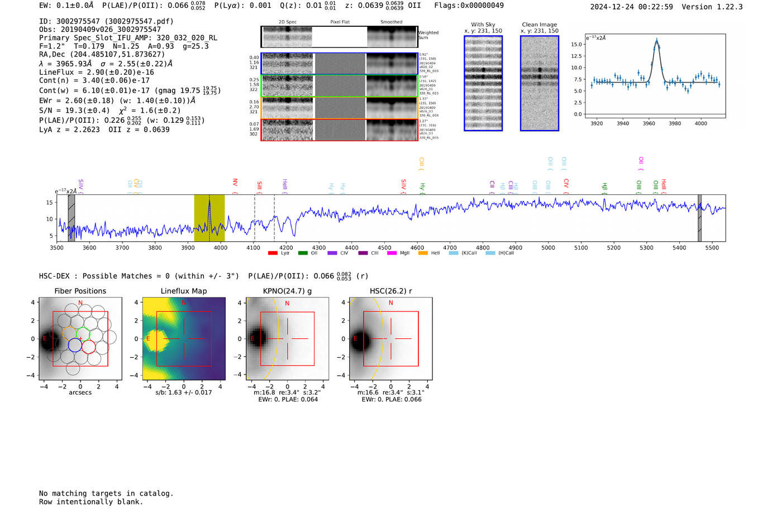The width and height of the screenshot is (782, 532).
Task: Click the EWr = 2.60(±0.18) line
Action: point(117,101)
